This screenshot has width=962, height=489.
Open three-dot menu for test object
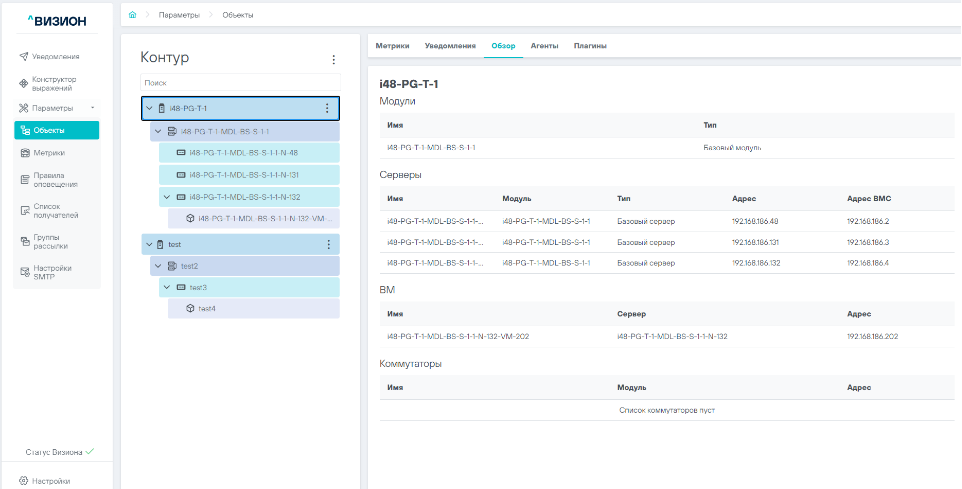coord(328,244)
